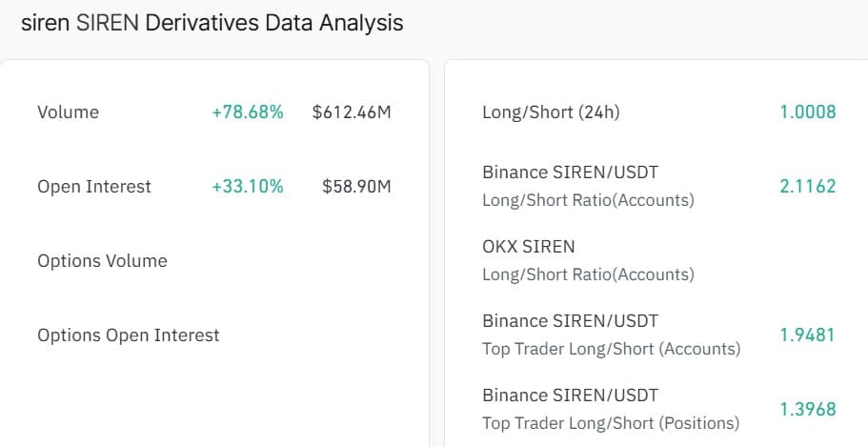The width and height of the screenshot is (868, 447).
Task: Select the Open Interest label
Action: tap(94, 187)
